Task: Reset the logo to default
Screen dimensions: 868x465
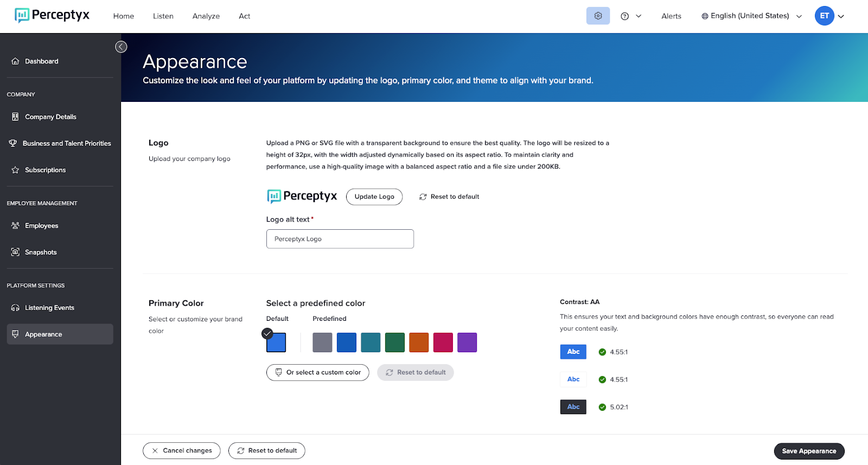Action: [x=449, y=197]
